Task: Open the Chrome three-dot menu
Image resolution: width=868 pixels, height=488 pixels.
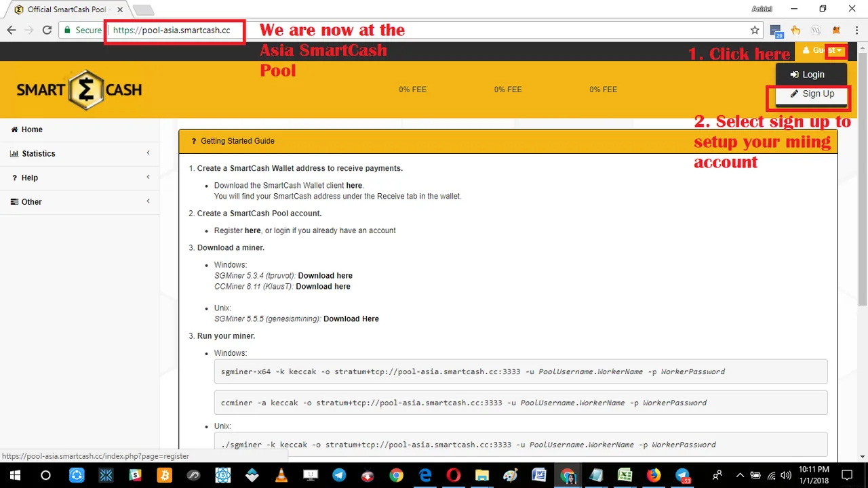Action: click(x=855, y=30)
